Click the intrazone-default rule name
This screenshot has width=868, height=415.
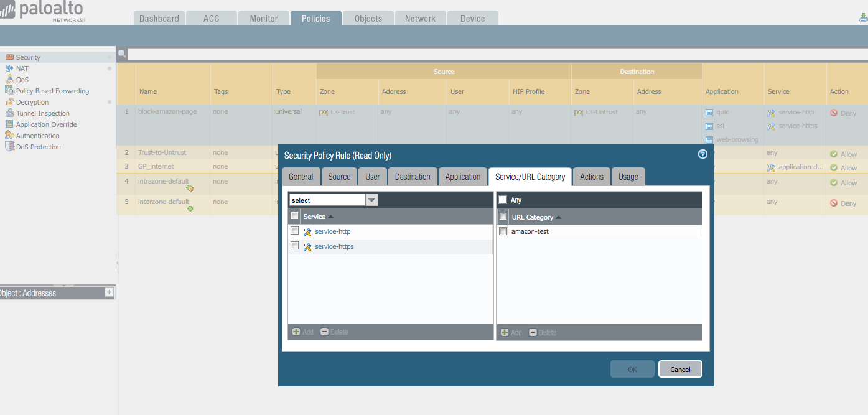[x=164, y=181]
